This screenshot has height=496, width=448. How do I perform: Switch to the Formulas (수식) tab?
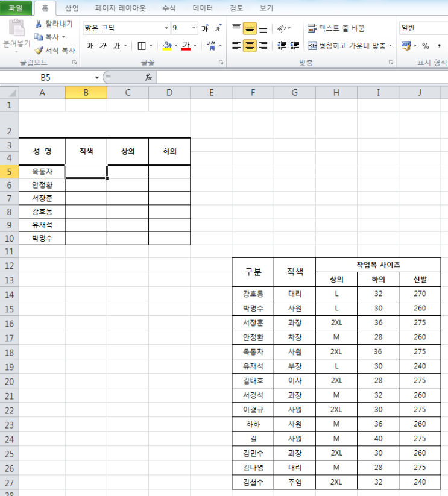(169, 8)
